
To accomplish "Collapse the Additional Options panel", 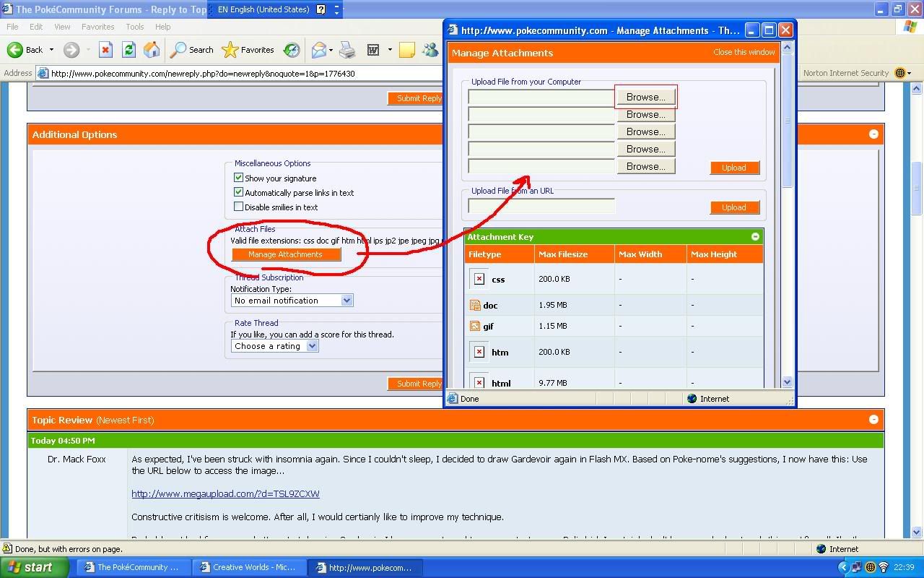I will tap(873, 134).
